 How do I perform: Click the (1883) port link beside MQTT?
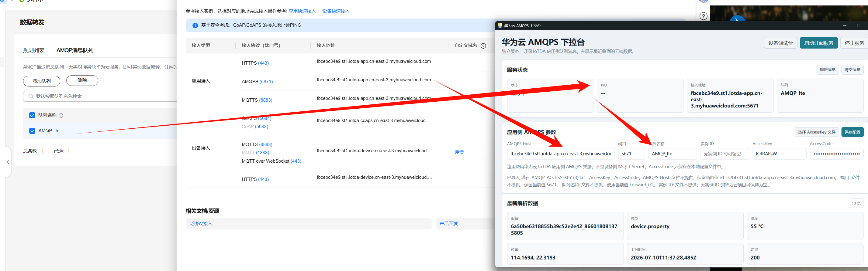pyautogui.click(x=262, y=153)
